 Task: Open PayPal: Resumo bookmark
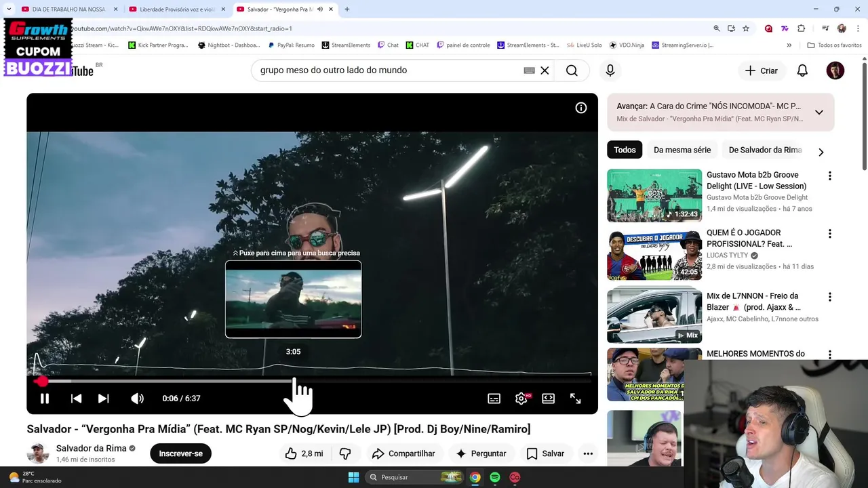[x=292, y=45]
